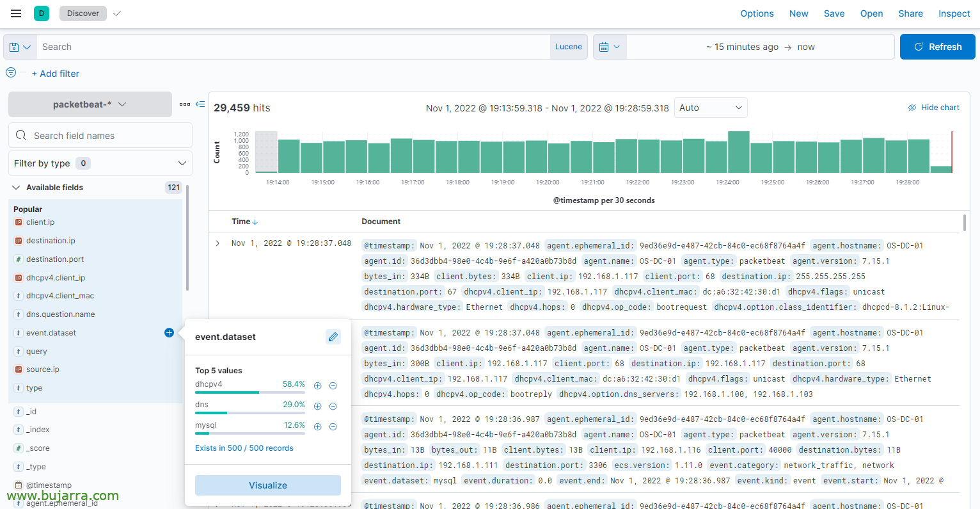Filter for mysql value plus icon
This screenshot has width=980, height=509.
click(317, 427)
